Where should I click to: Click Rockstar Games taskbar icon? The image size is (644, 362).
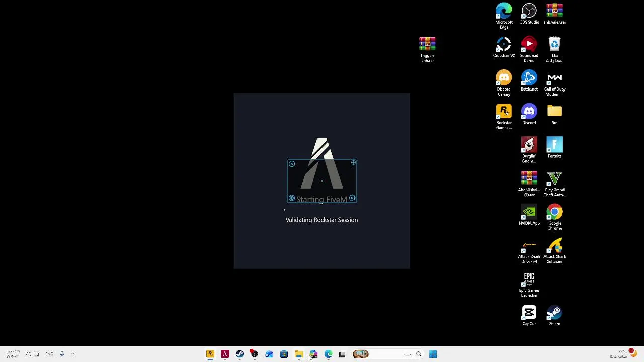(x=210, y=354)
